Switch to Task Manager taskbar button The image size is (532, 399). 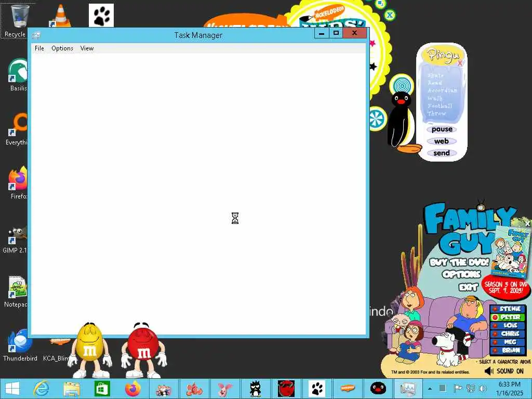coord(408,389)
